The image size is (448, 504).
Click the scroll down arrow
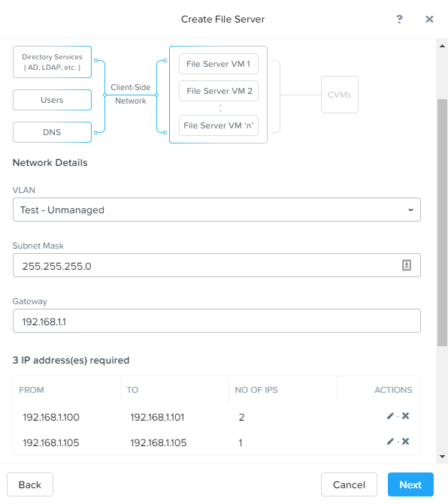tap(442, 457)
